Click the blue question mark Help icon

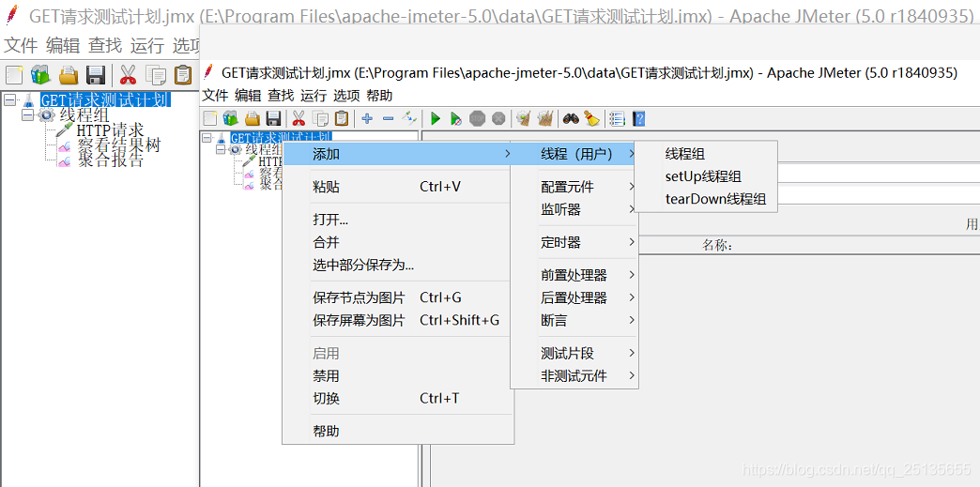(638, 118)
